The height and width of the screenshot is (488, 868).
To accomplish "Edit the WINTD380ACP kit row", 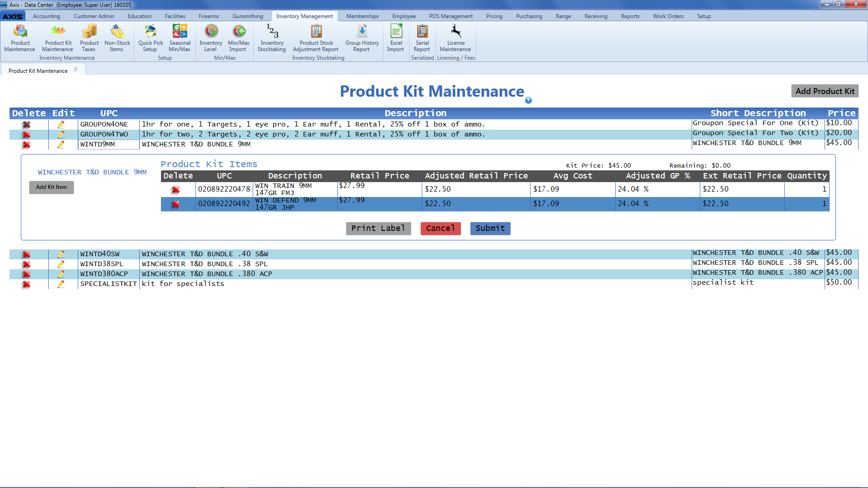I will (x=61, y=274).
